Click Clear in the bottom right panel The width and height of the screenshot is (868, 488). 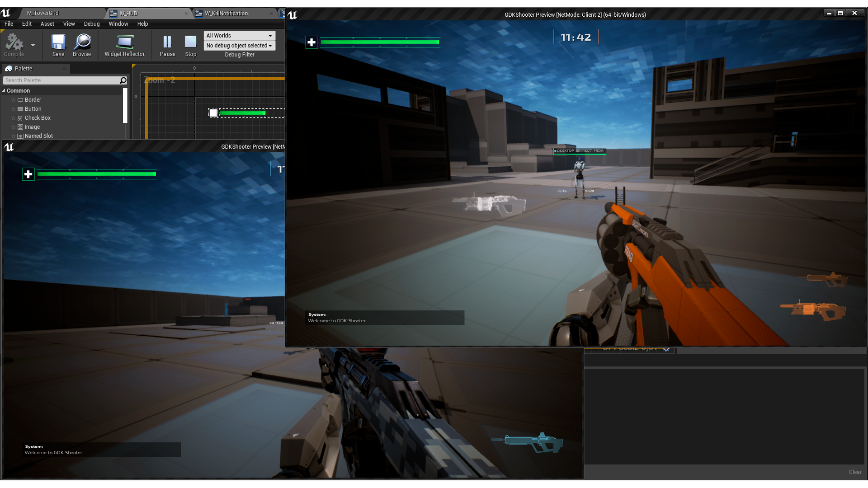tap(855, 471)
